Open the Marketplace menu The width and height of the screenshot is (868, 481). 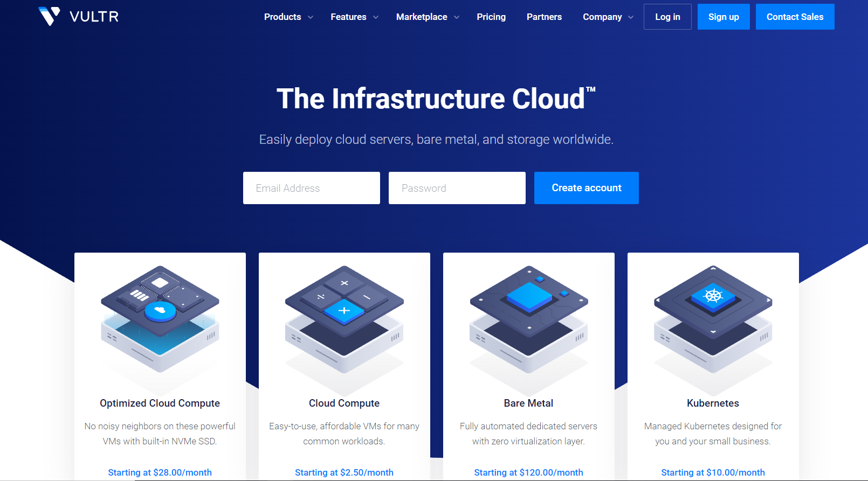422,17
